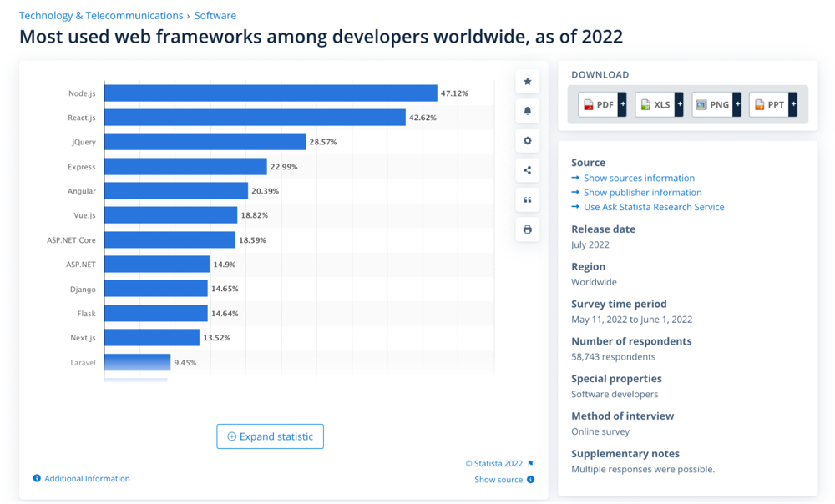Image resolution: width=835 pixels, height=504 pixels.
Task: Click the "Laravel" axis label
Action: 83,362
